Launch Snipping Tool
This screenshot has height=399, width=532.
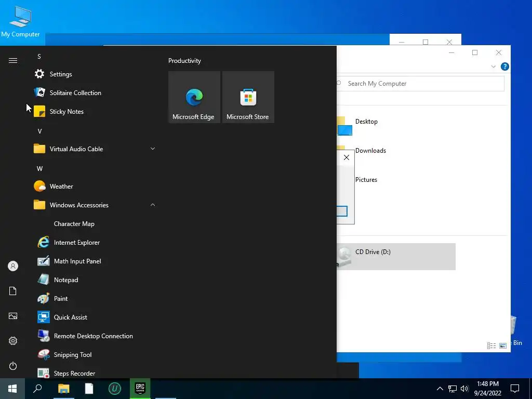pyautogui.click(x=95, y=354)
